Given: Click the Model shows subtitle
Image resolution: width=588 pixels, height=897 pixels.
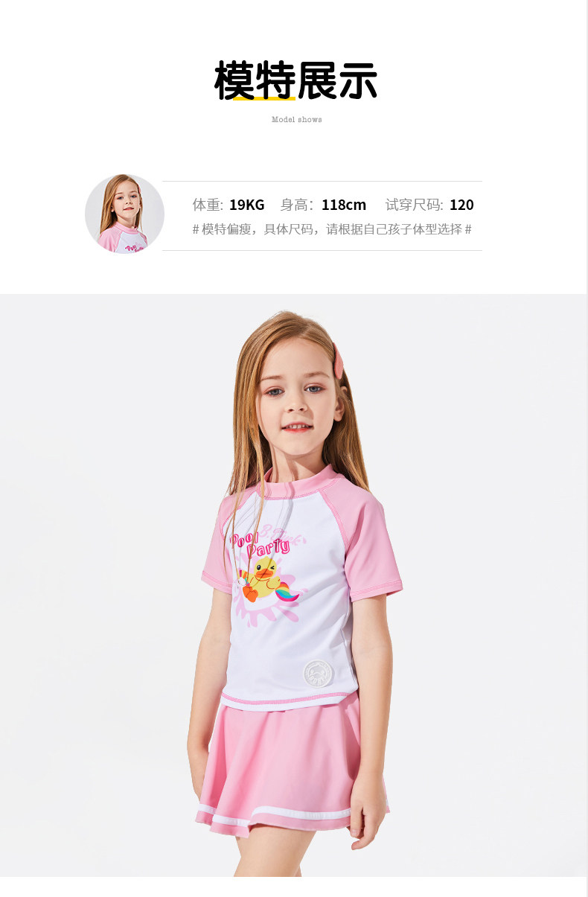Looking at the screenshot, I should coord(296,119).
